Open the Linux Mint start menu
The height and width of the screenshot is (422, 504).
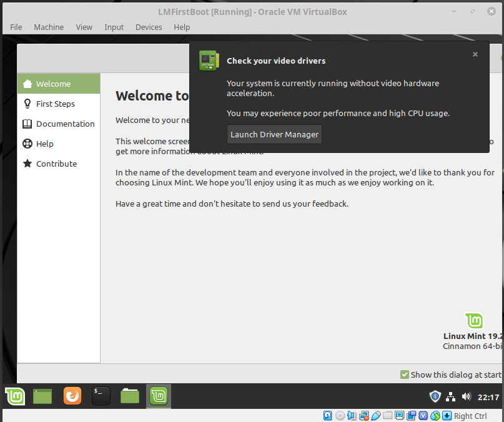click(x=15, y=396)
